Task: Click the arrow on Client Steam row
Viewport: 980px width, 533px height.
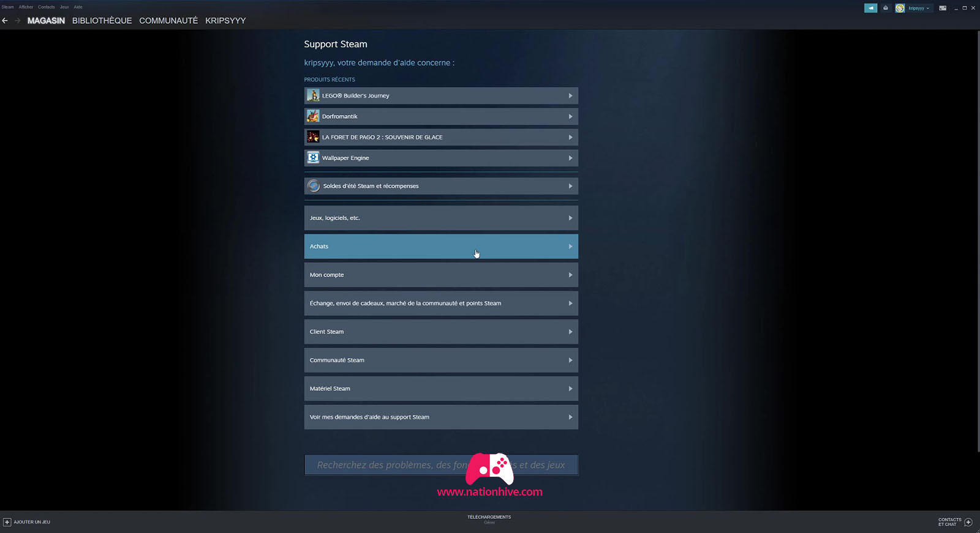Action: click(x=570, y=332)
